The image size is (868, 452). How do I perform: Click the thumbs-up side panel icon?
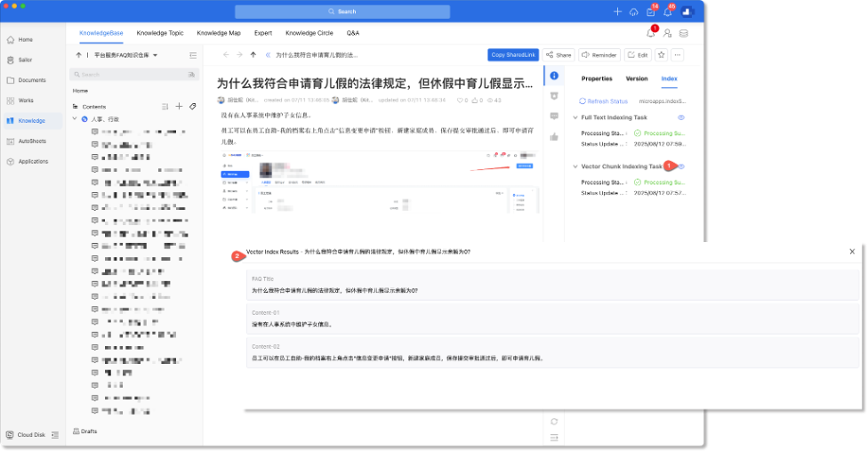(x=554, y=136)
